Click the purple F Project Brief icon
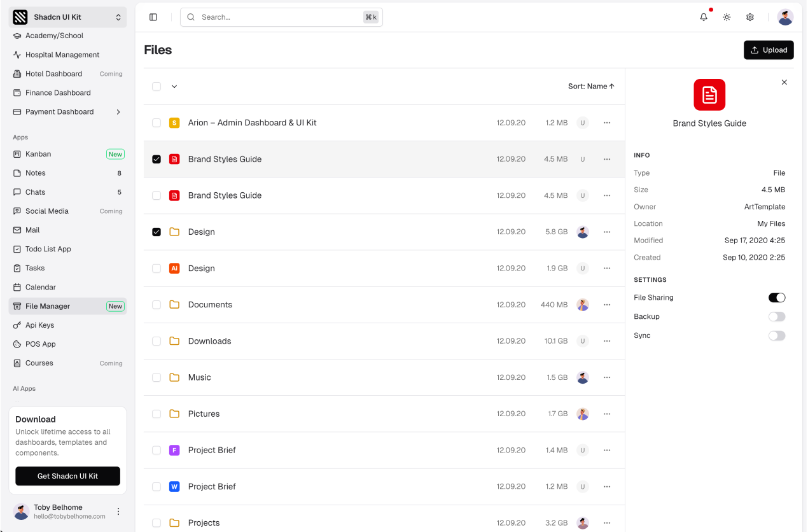This screenshot has width=808, height=532. (174, 450)
